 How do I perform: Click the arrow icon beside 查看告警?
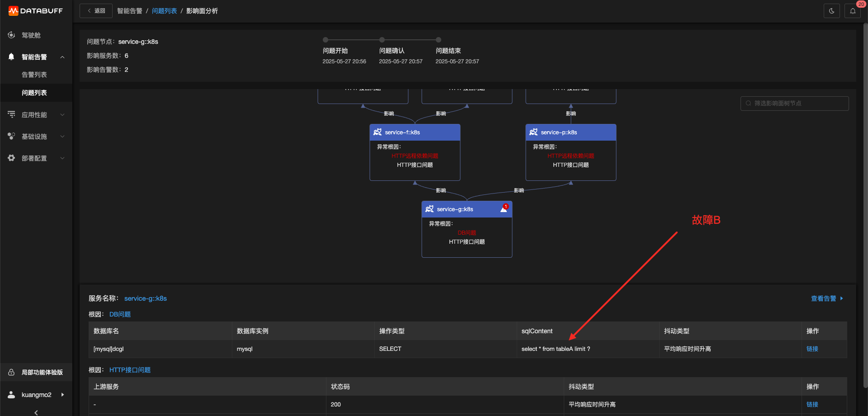coord(841,298)
